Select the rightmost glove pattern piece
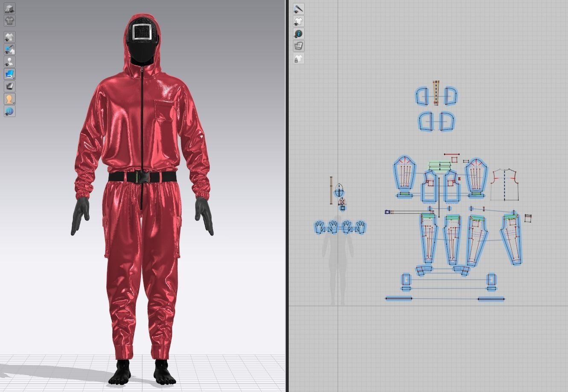 [x=360, y=227]
